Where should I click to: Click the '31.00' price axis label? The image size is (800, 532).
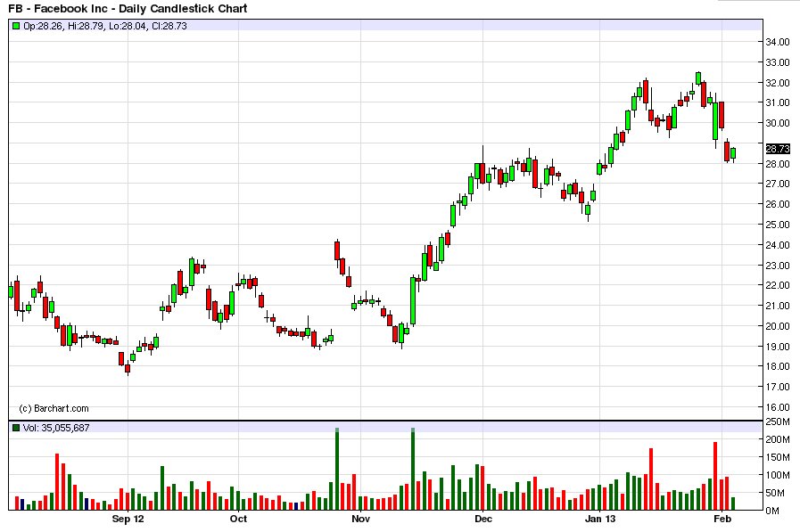coord(777,102)
